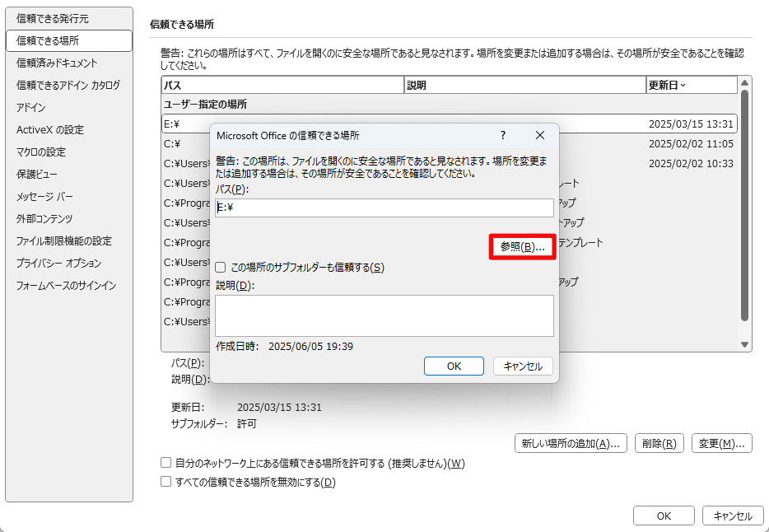Toggle 自分のネットワーク上にある信頼できる場所を許可する checkbox
Screen dimensions: 769x532
click(x=166, y=463)
